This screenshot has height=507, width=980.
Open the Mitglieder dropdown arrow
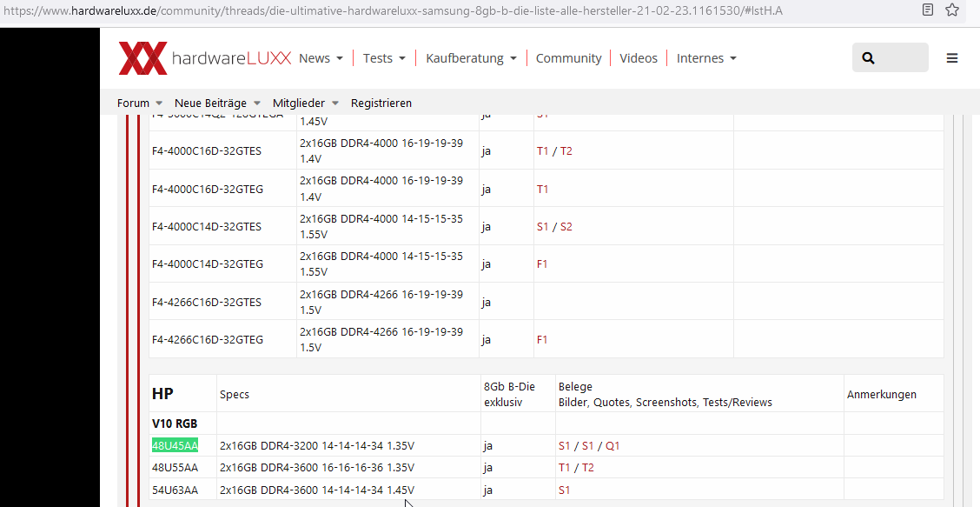[x=335, y=103]
